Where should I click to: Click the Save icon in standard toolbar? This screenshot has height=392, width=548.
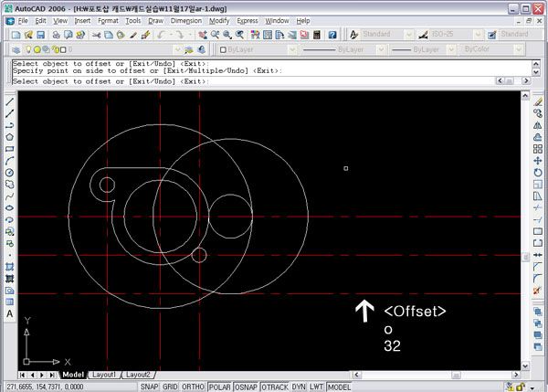pyautogui.click(x=40, y=35)
